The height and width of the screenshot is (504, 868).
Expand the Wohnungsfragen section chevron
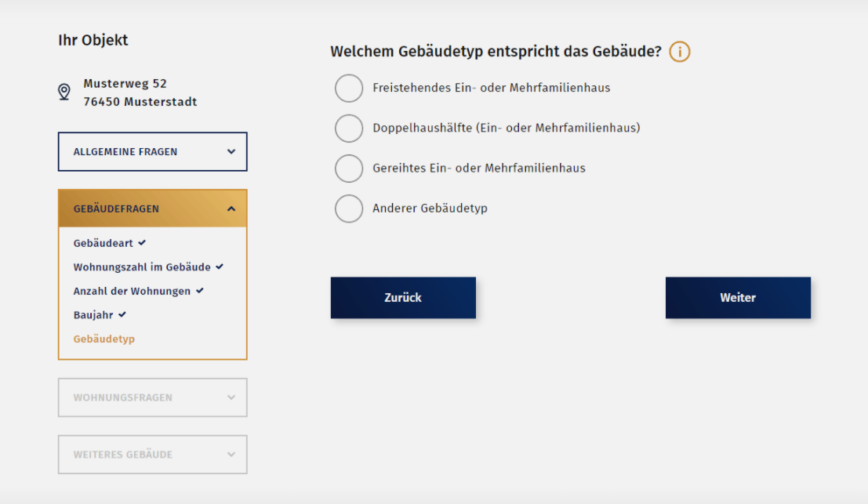tap(231, 397)
